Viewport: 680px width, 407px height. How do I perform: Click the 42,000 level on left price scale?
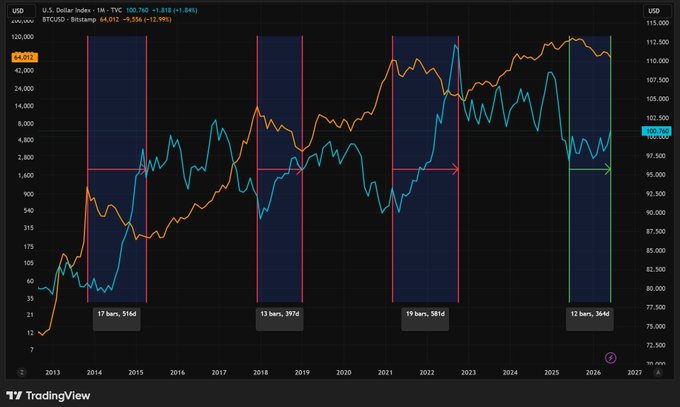pos(25,70)
